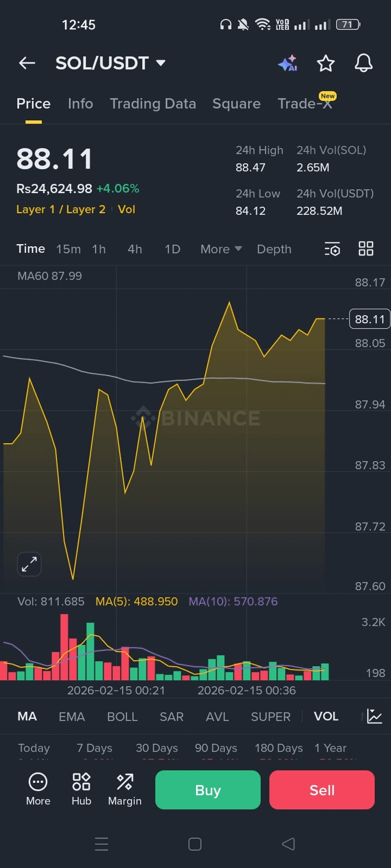Go back using the left arrow
391x868 pixels.
pos(27,63)
